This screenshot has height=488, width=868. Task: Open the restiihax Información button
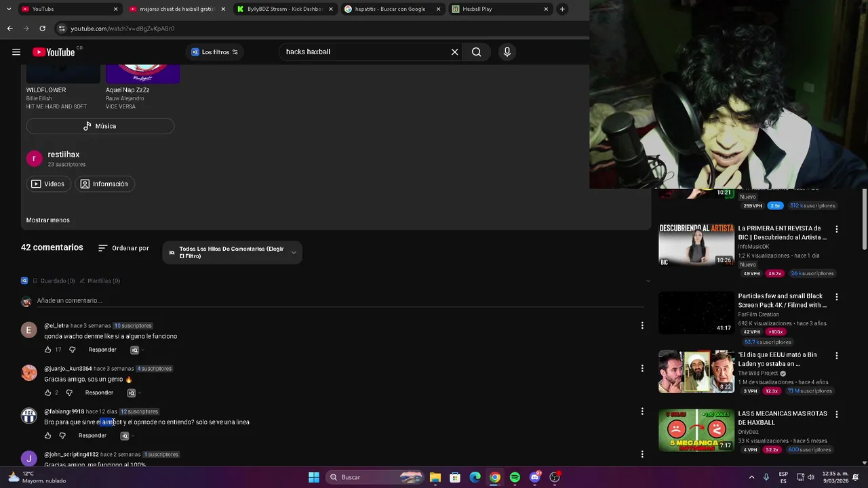[x=104, y=184]
